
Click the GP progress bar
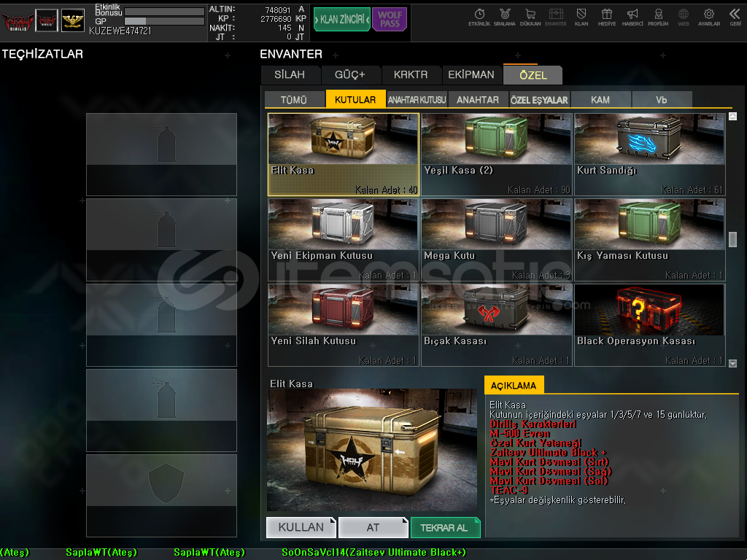[x=164, y=21]
